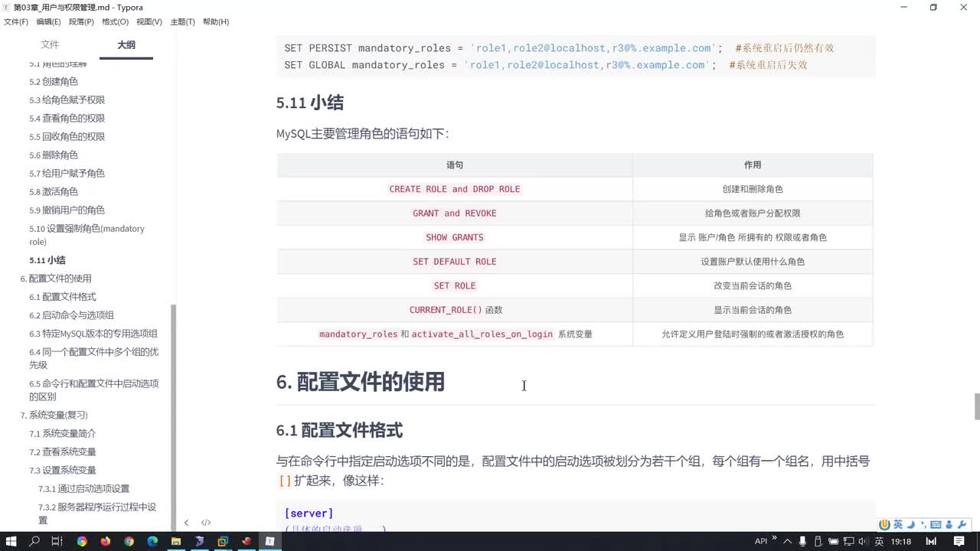Go to outline item 7.3.1 通过启动选项设置
The width and height of the screenshot is (980, 551).
click(84, 488)
